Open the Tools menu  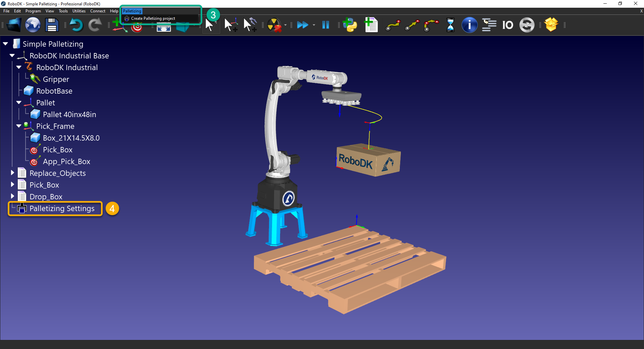pos(63,11)
